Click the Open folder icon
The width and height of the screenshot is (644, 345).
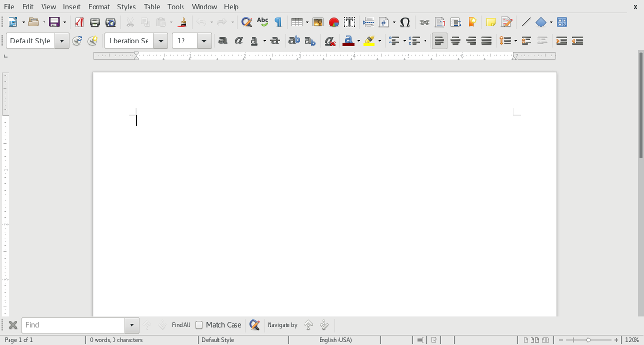click(34, 22)
